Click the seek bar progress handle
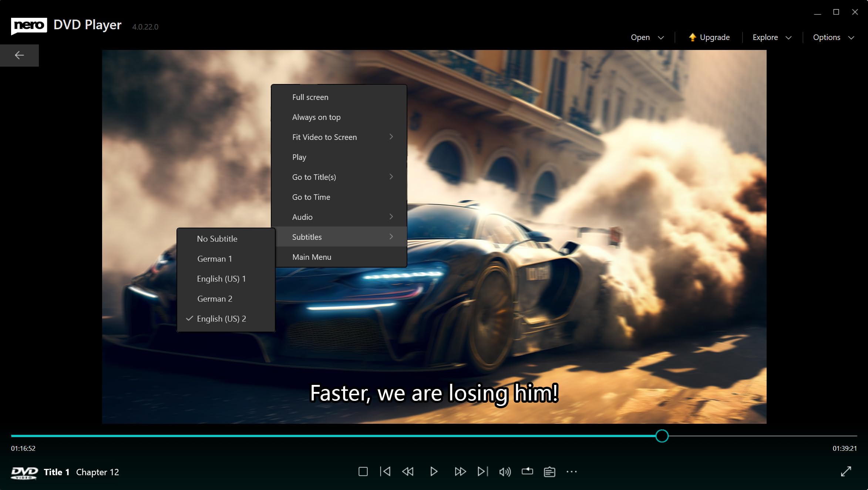Image resolution: width=868 pixels, height=490 pixels. click(662, 436)
